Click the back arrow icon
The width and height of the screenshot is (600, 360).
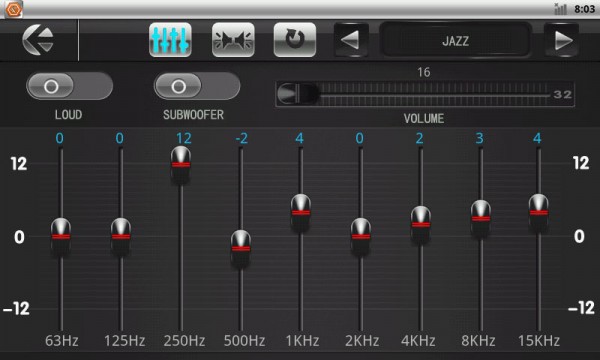[38, 40]
